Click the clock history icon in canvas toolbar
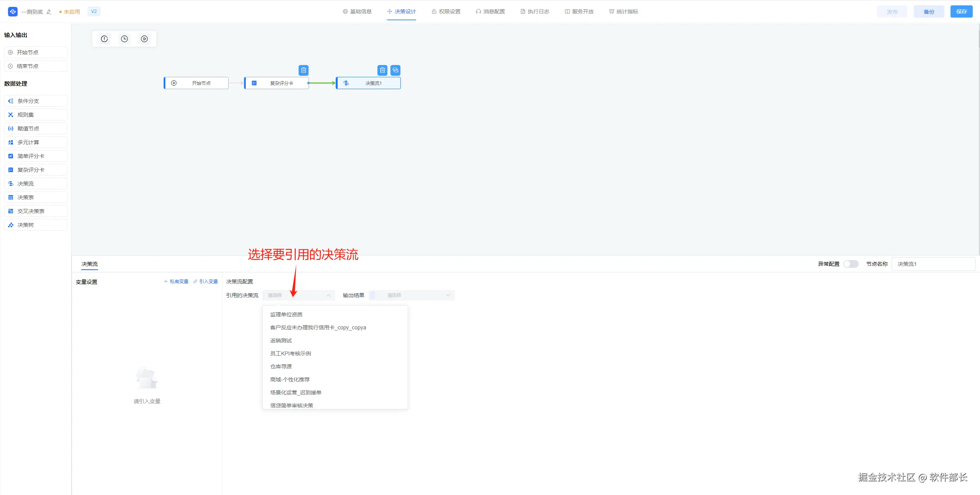The height and width of the screenshot is (495, 980). click(124, 39)
